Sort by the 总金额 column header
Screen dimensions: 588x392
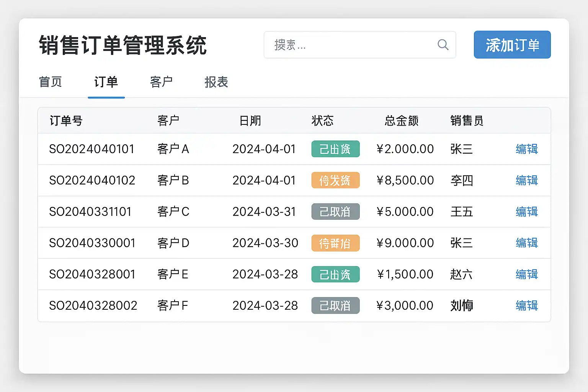(x=401, y=121)
